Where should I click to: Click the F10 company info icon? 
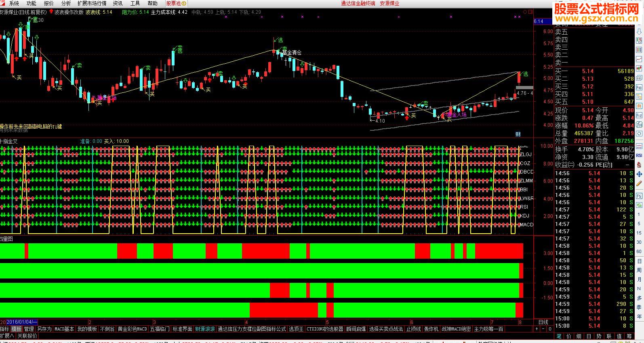[639, 87]
